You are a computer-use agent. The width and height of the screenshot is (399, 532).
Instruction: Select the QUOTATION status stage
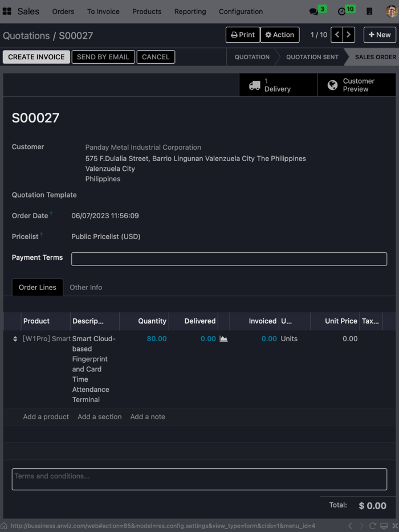(x=252, y=57)
